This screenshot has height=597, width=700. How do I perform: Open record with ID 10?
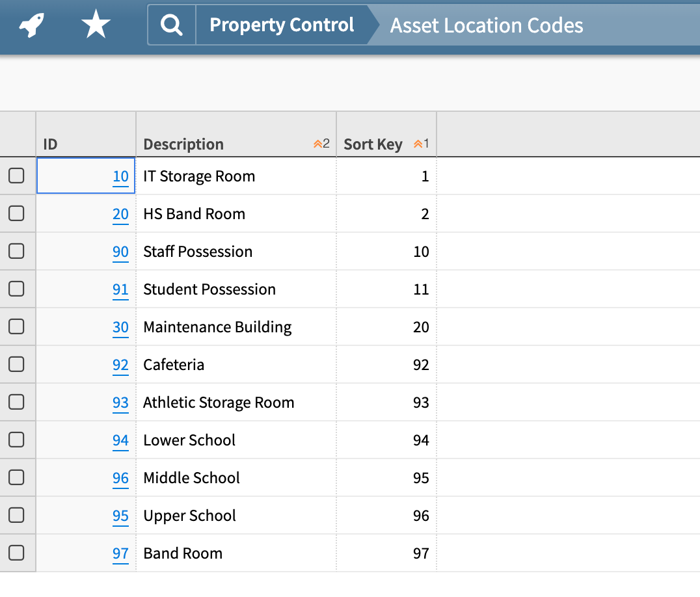(x=120, y=176)
